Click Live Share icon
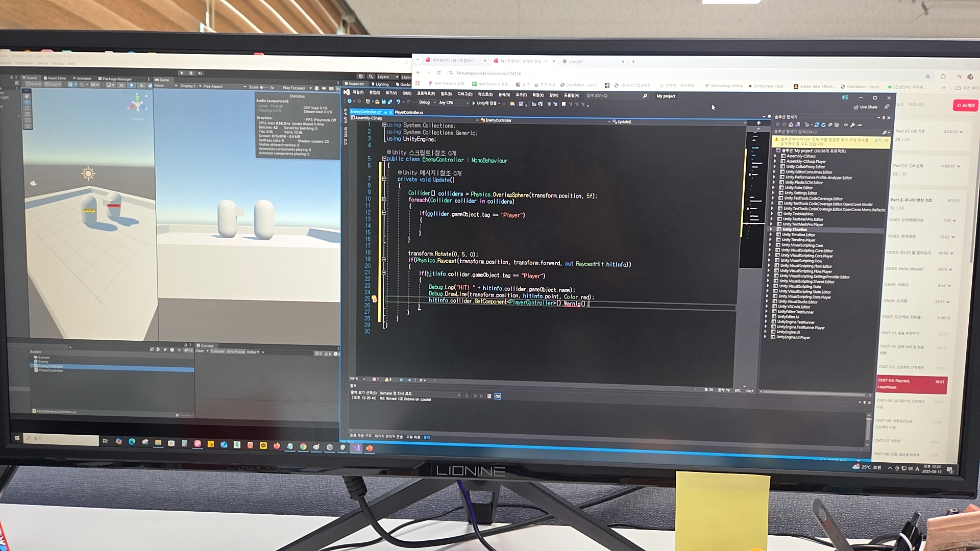Viewport: 980px width, 551px height. tap(856, 107)
